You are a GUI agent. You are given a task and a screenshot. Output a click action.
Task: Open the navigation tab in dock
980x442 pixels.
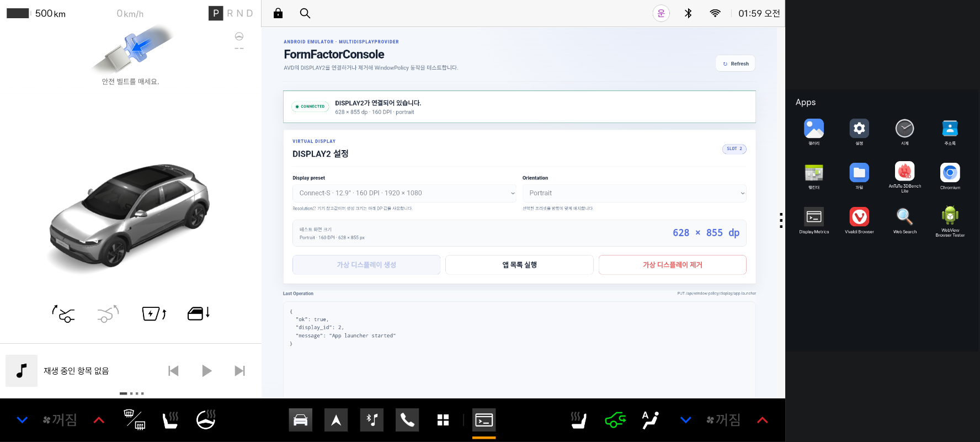point(336,420)
